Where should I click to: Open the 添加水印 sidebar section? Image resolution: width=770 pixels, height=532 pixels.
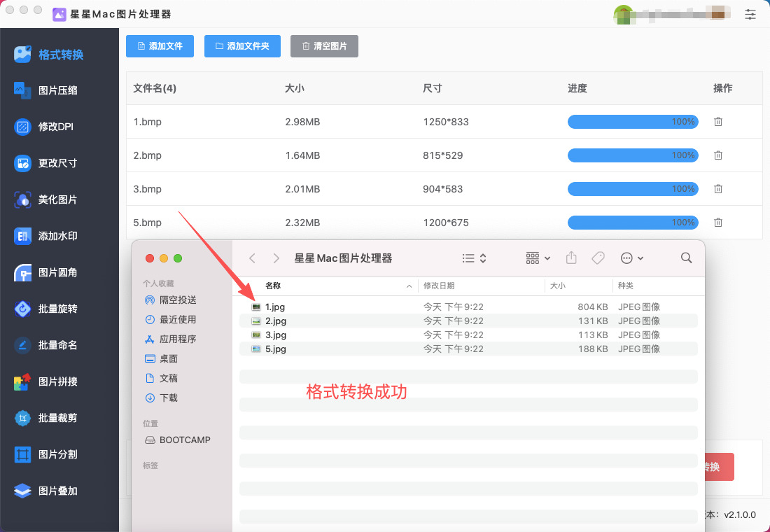coord(57,236)
